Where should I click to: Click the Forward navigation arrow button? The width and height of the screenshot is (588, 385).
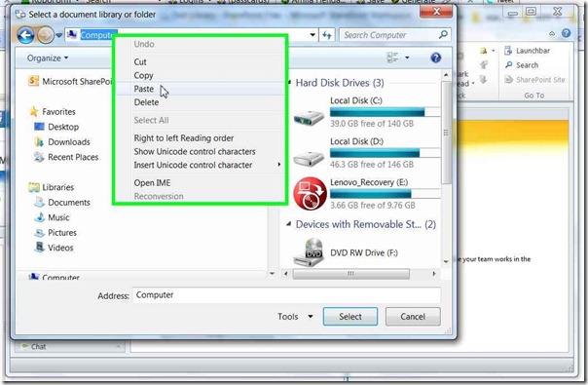[46, 36]
